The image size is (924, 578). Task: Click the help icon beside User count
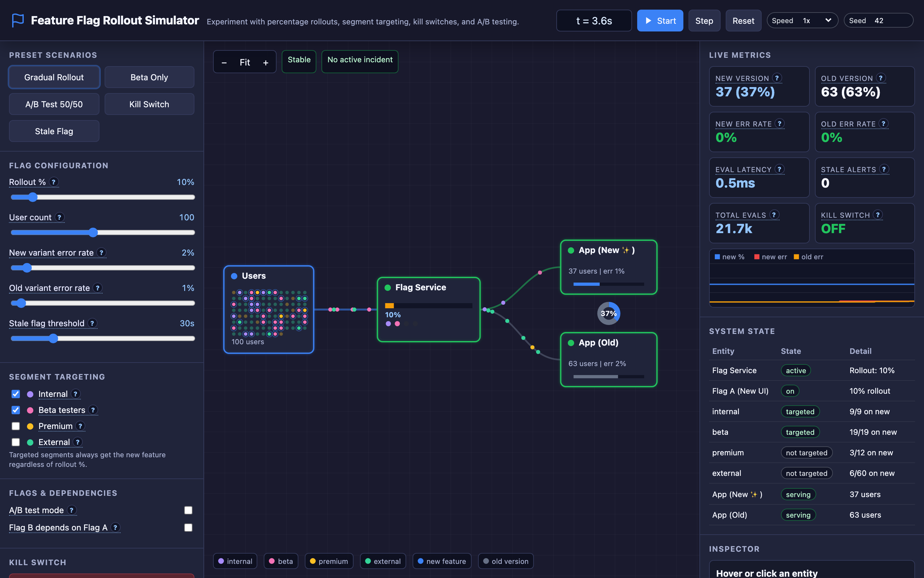pos(59,217)
